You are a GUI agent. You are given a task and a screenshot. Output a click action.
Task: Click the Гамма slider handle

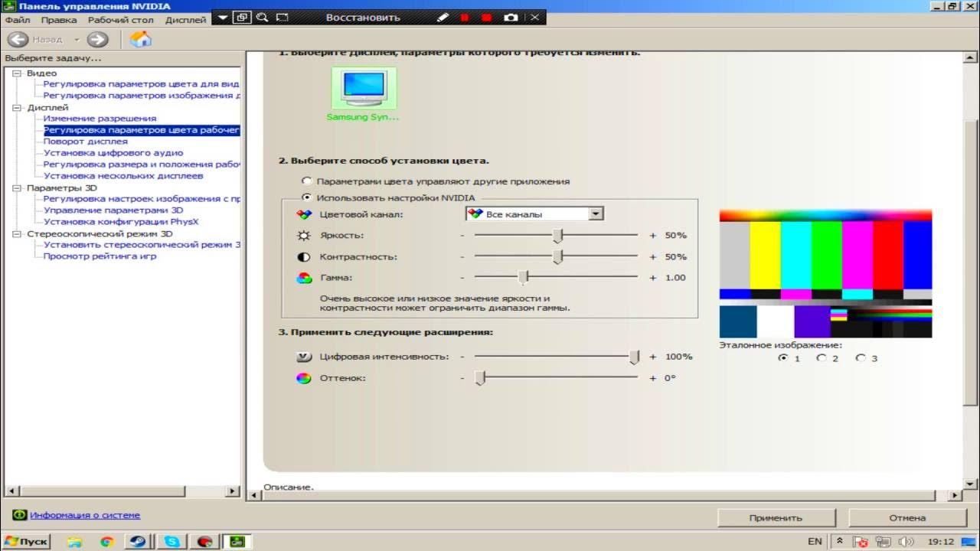tap(524, 277)
